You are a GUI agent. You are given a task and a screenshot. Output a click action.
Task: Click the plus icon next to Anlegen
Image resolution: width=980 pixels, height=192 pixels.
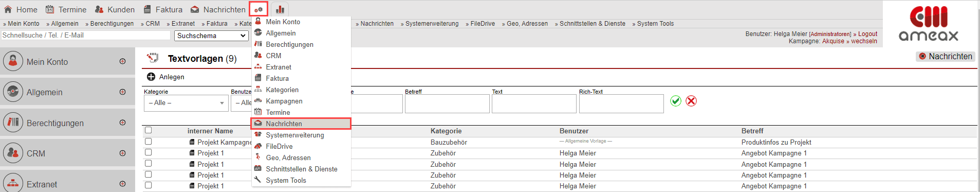[x=151, y=77]
